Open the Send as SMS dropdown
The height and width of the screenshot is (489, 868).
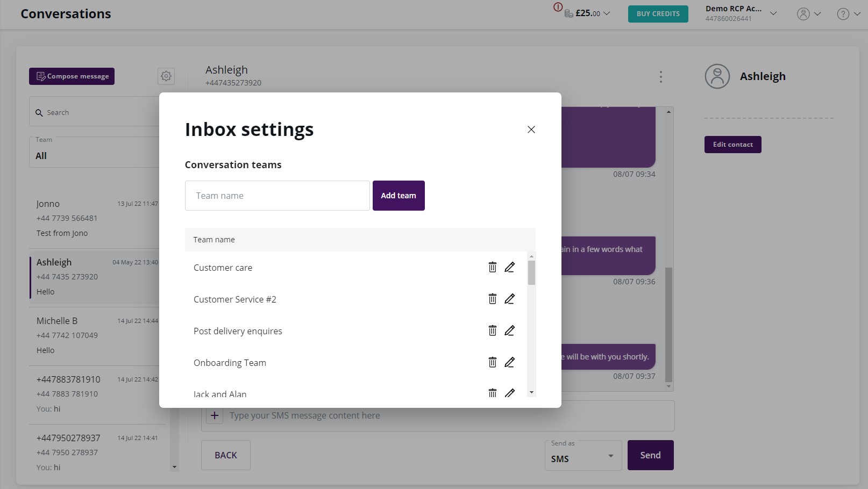click(x=582, y=458)
